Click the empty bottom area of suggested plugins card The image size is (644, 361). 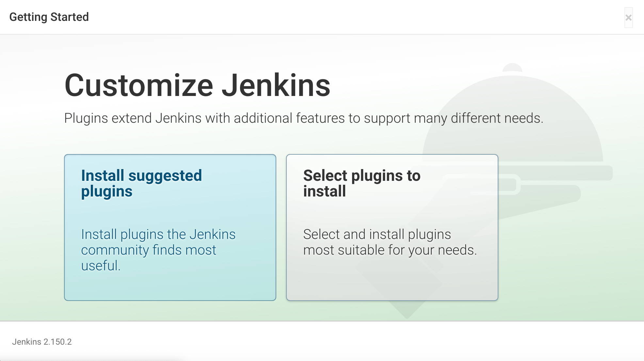pyautogui.click(x=170, y=287)
